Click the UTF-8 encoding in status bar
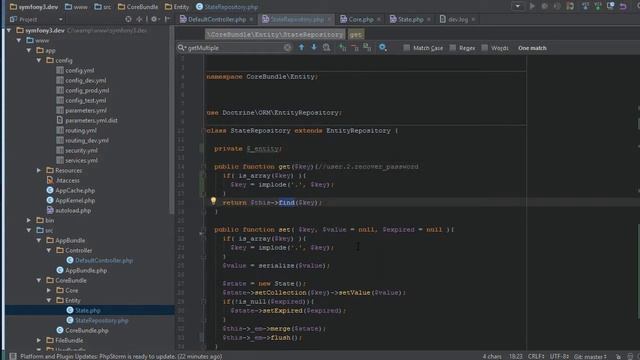640x360 pixels. pos(559,356)
